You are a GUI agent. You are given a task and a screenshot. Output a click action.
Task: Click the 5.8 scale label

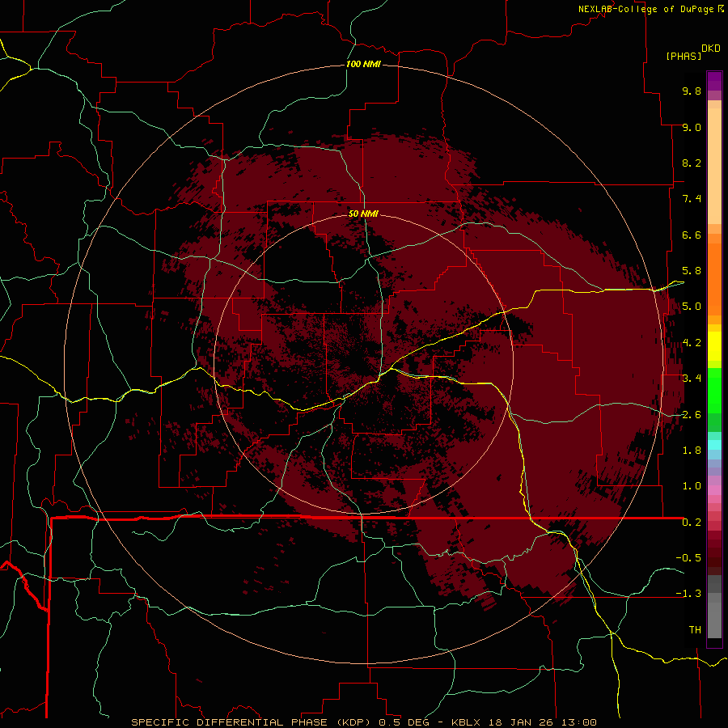tap(692, 271)
